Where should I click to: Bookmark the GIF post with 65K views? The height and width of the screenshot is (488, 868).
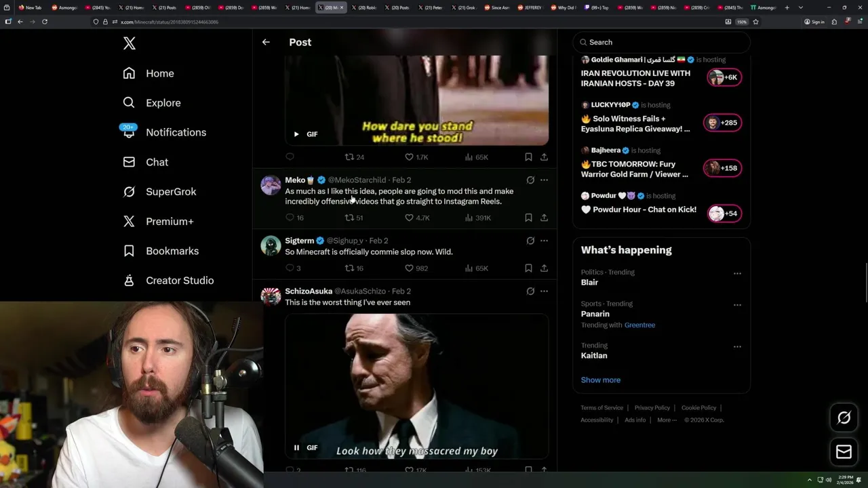(x=528, y=157)
